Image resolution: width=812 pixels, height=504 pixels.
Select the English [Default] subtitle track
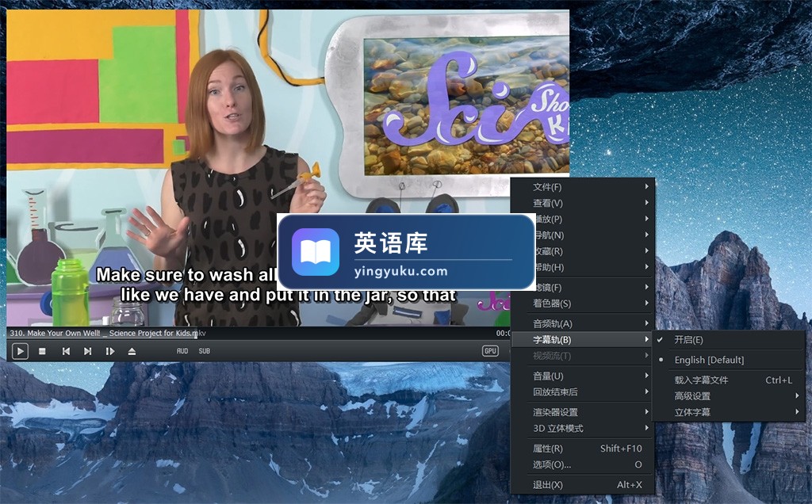728,360
